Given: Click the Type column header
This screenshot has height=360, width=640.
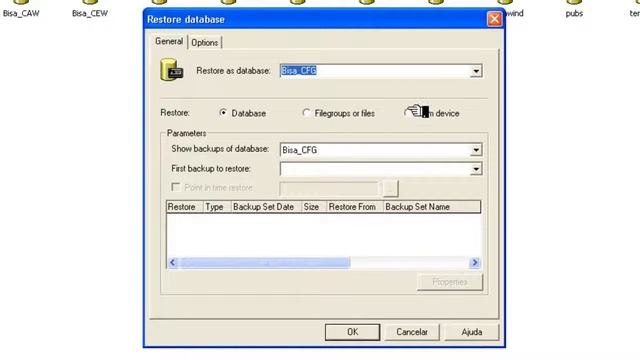Looking at the screenshot, I should [217, 207].
